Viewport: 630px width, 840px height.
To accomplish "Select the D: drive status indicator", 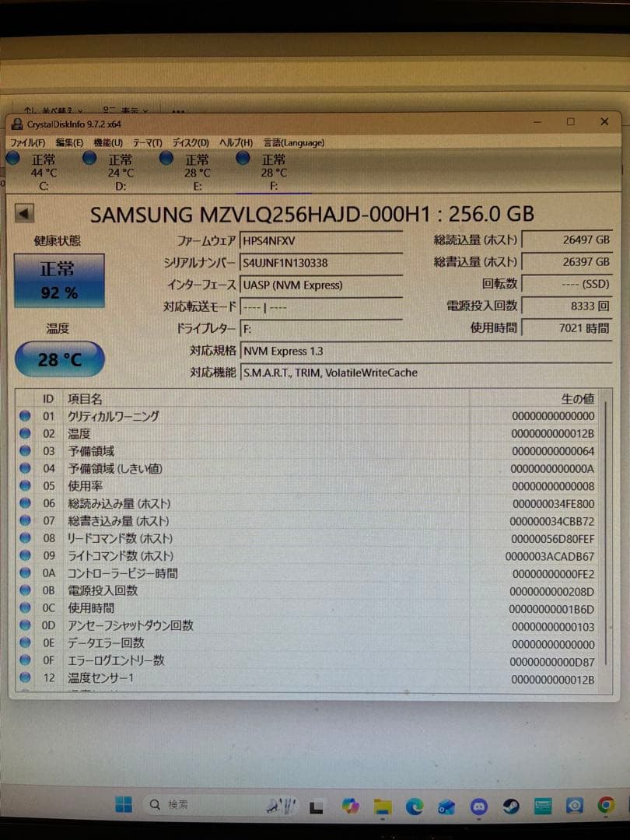I will tap(114, 171).
